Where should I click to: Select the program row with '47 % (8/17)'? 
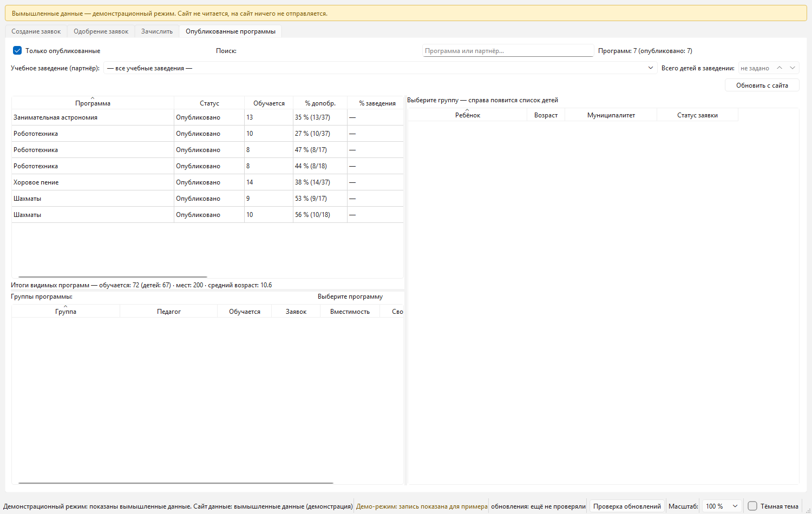click(x=208, y=150)
